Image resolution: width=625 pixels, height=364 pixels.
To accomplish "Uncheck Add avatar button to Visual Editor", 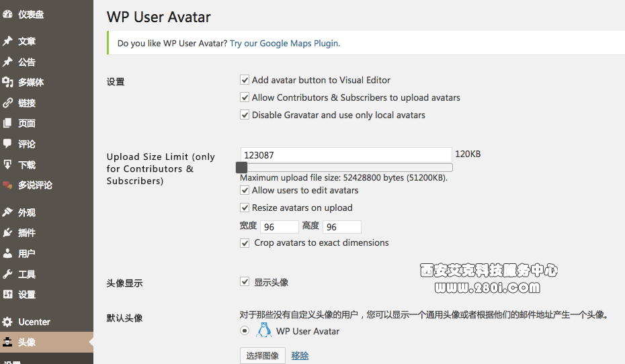I will [245, 80].
